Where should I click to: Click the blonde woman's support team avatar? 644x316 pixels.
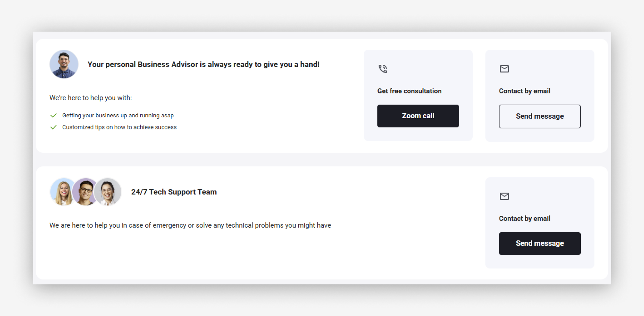[x=62, y=192]
